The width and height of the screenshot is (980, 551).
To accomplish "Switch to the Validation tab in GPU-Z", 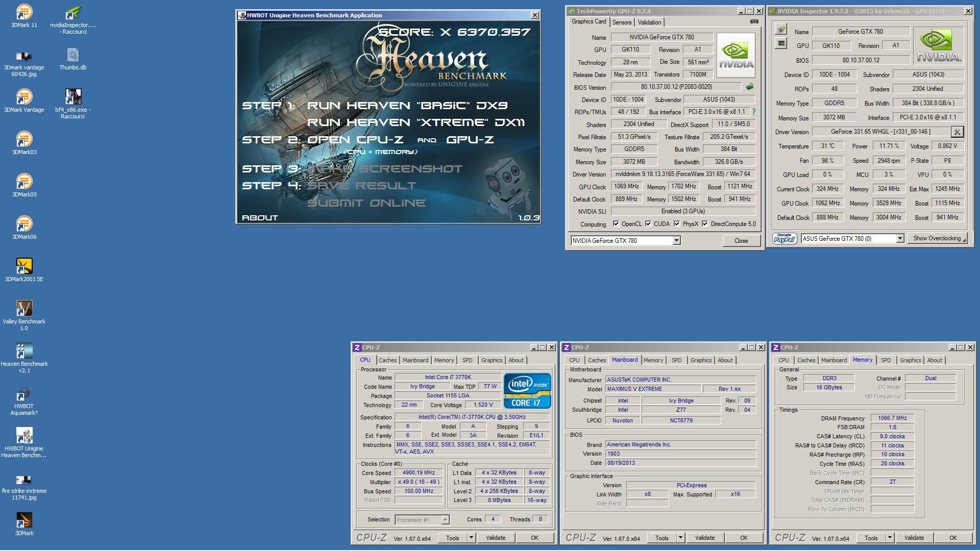I will (x=649, y=22).
